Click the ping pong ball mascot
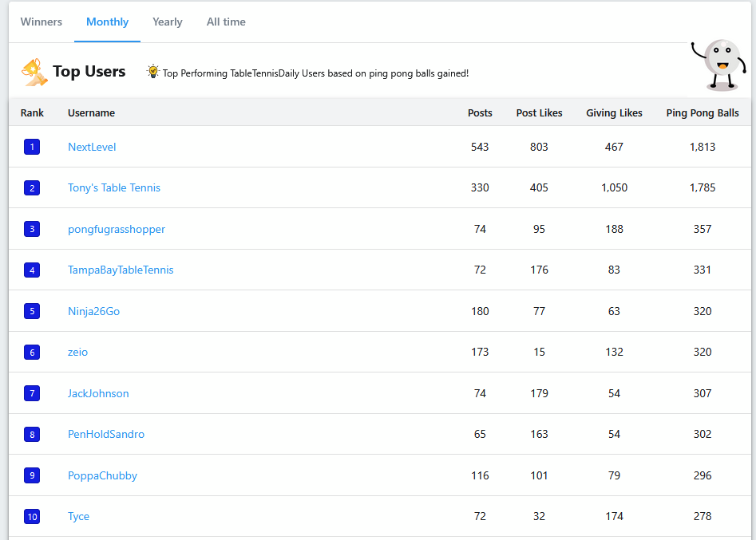The image size is (756, 540). point(718,65)
